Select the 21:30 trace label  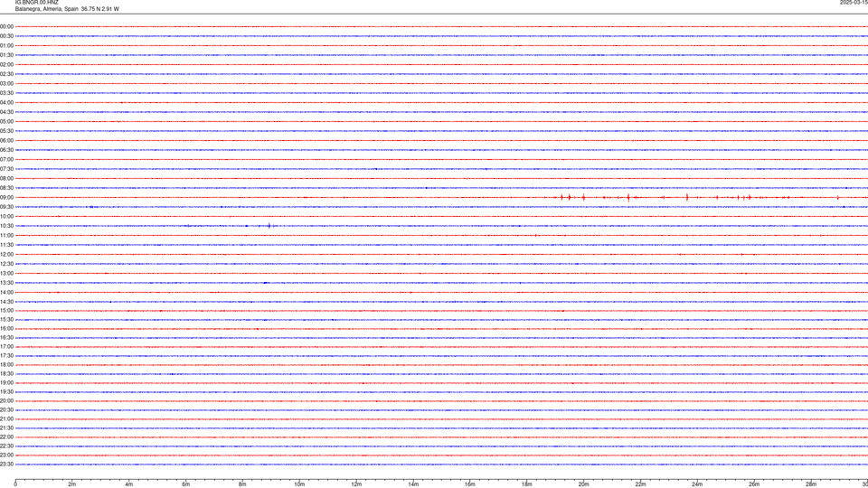[6, 428]
